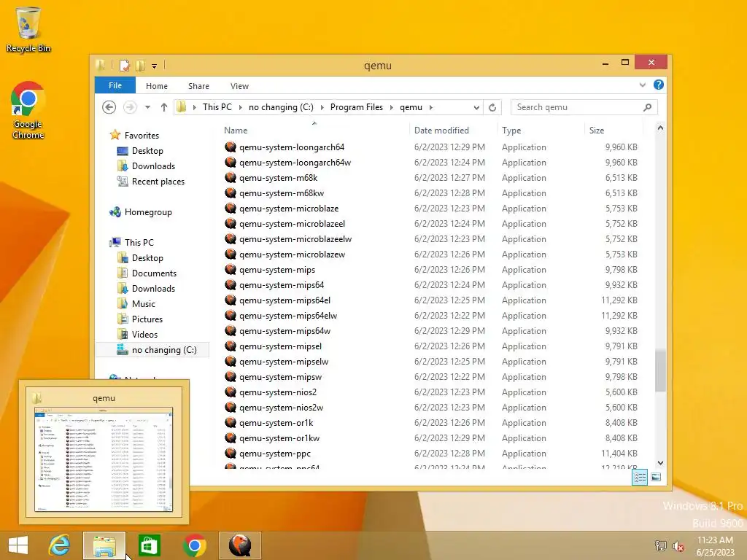Sort by the Type column header
Viewport: 747px width, 560px height.
541,131
